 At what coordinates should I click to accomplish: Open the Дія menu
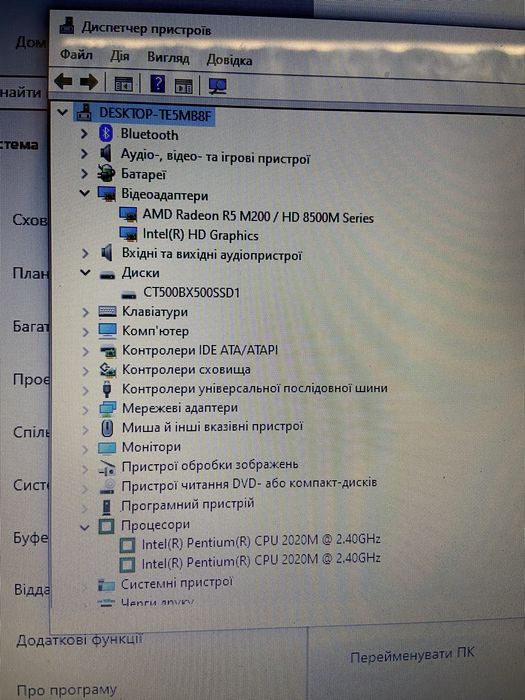pyautogui.click(x=120, y=56)
